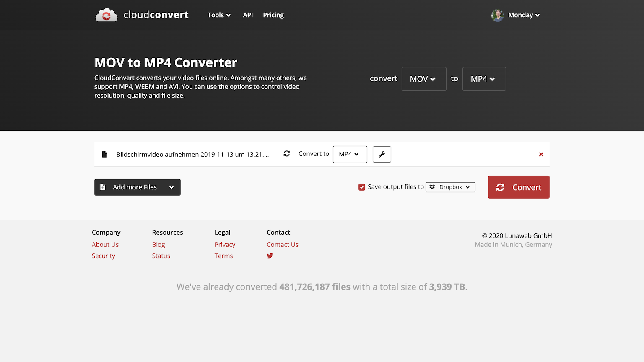This screenshot has width=644, height=362.
Task: Open the file's Convert to MP4 dropdown
Action: pos(350,154)
